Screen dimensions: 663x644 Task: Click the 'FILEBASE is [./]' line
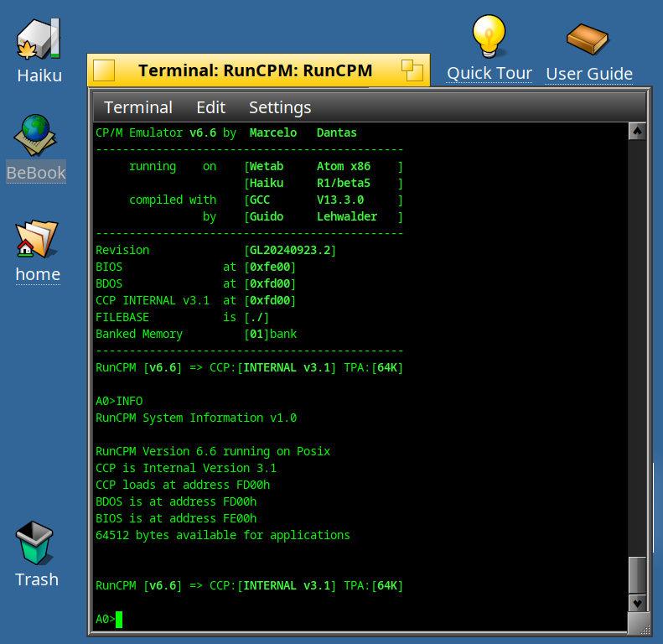(182, 317)
